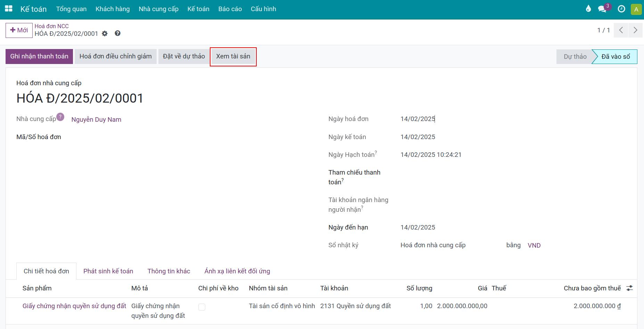Go to the previous record arrow
Image resolution: width=644 pixels, height=329 pixels.
coord(621,30)
